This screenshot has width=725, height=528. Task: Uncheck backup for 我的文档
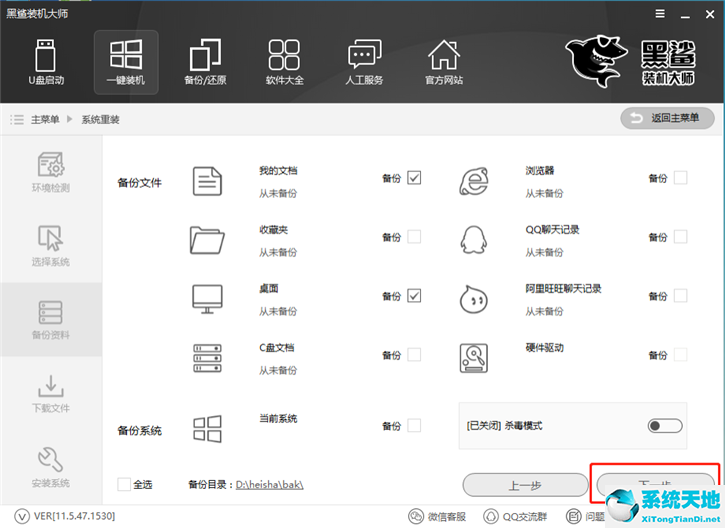click(x=414, y=178)
